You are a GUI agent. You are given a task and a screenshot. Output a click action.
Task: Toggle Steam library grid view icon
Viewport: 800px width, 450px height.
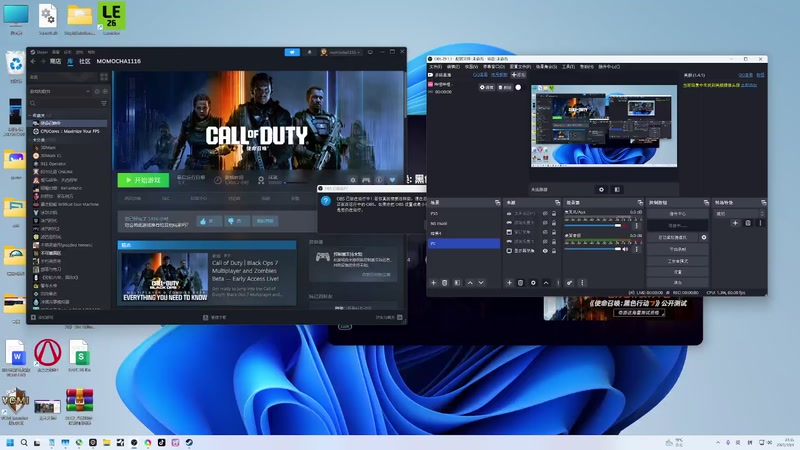coord(104,77)
